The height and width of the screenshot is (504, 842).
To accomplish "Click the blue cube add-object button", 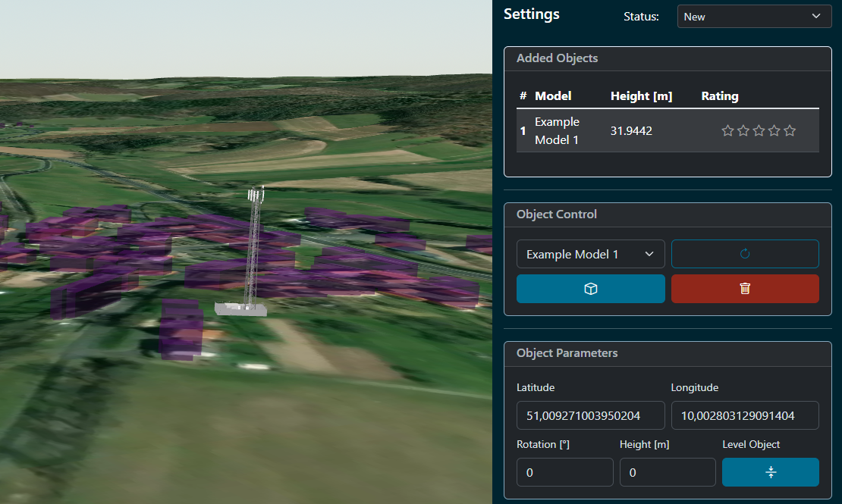I will click(590, 289).
